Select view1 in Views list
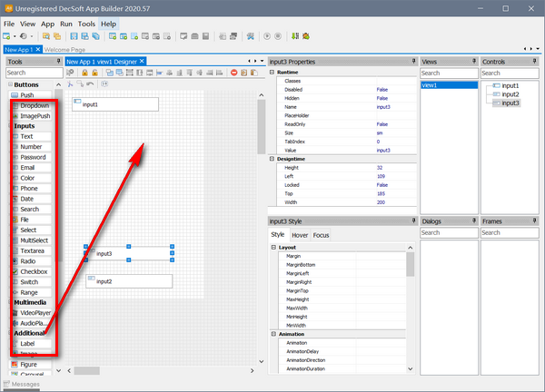The width and height of the screenshot is (545, 392). [431, 85]
